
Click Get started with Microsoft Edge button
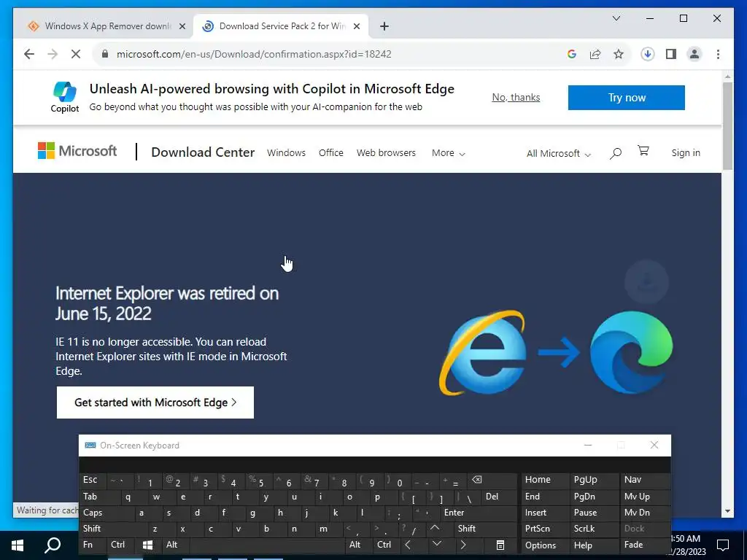(155, 402)
